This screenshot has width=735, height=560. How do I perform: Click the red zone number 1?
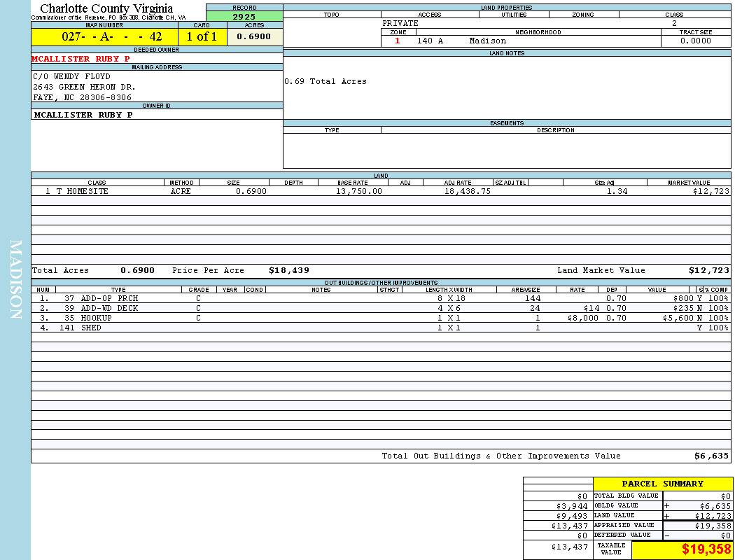(398, 41)
